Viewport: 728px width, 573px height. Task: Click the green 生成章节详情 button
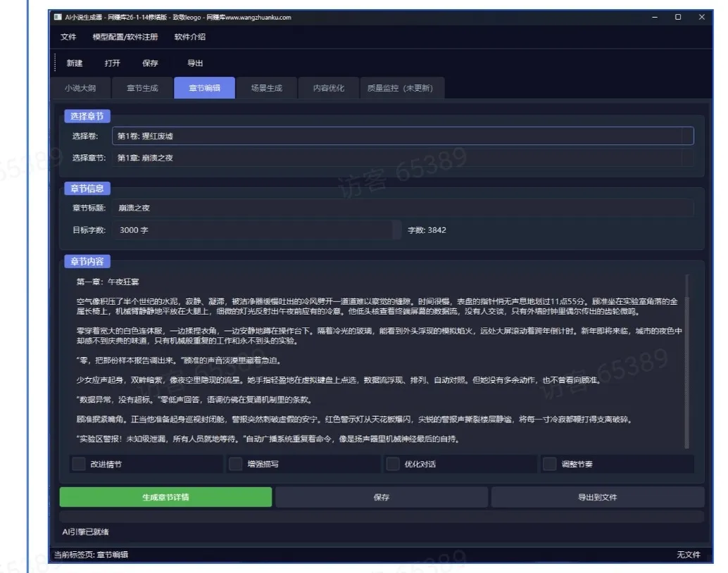click(x=165, y=497)
